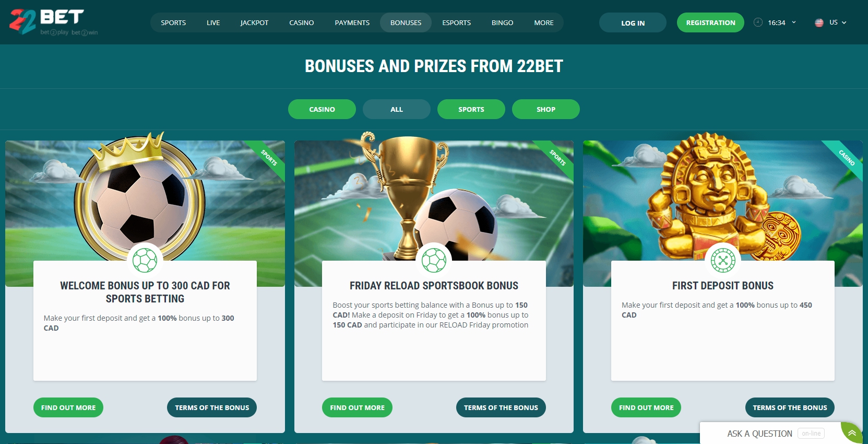Click the double-chevron up icon in chat widget
The width and height of the screenshot is (868, 444).
click(852, 433)
